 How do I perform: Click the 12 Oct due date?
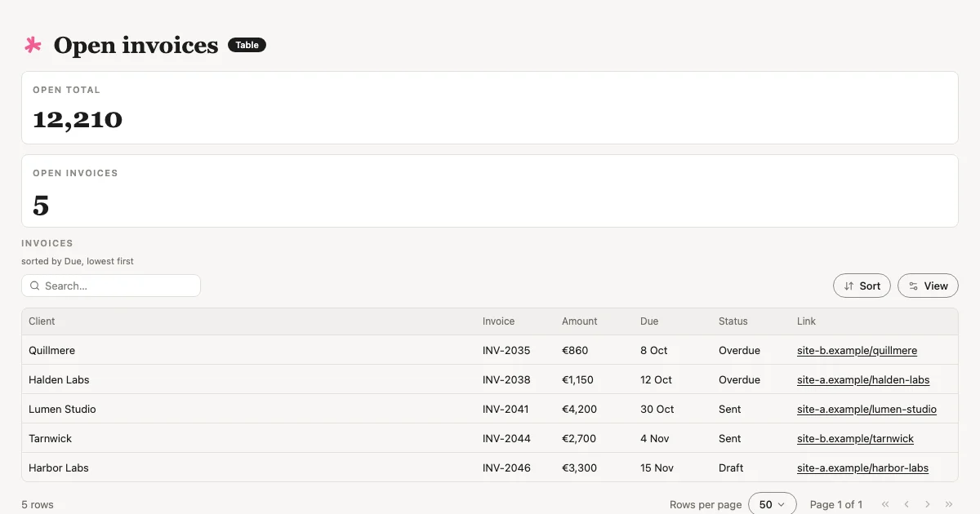[x=657, y=379]
